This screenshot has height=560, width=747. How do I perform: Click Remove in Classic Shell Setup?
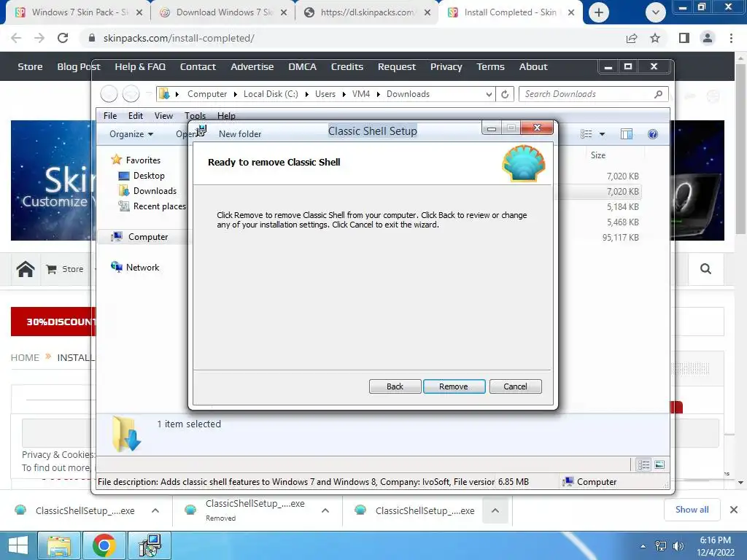click(454, 386)
